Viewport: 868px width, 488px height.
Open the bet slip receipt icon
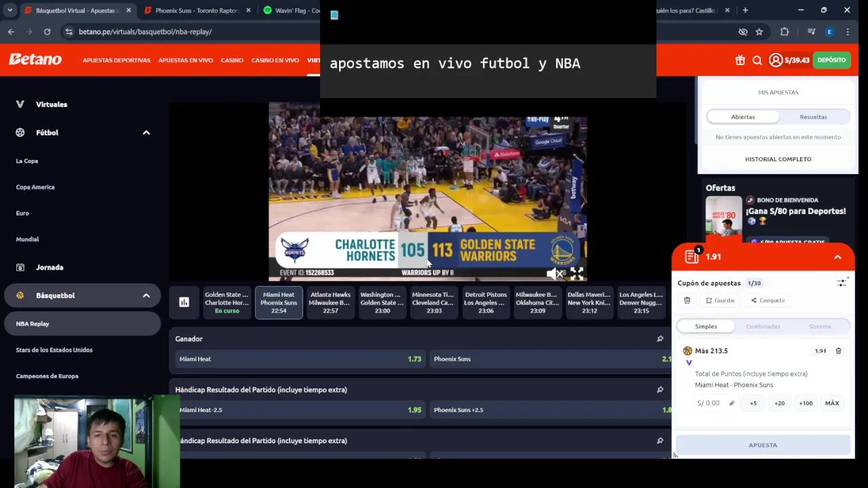[692, 256]
